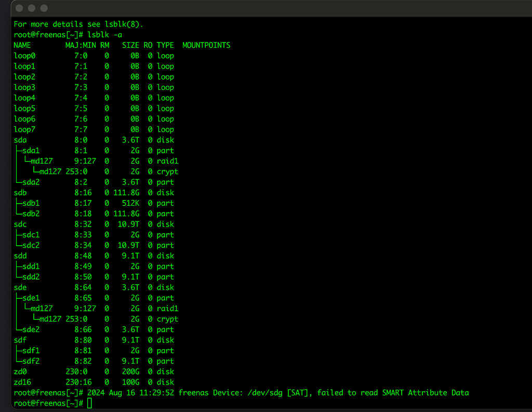Select the sde disk entry
Viewport: 532px width, 412px height.
coord(20,287)
